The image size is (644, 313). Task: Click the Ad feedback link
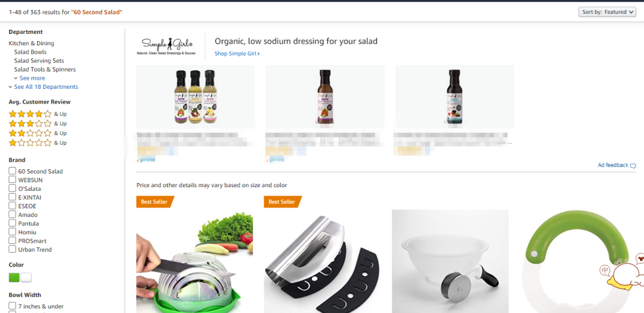613,165
